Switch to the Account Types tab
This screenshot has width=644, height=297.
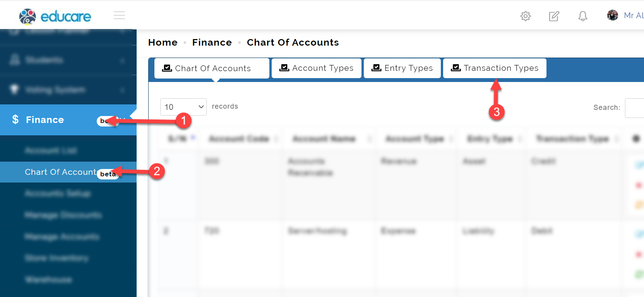(x=317, y=68)
